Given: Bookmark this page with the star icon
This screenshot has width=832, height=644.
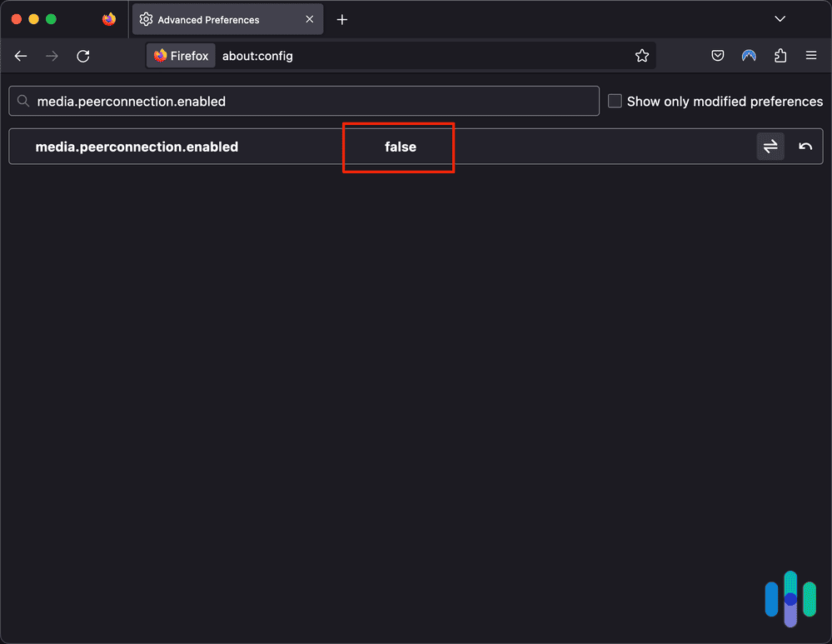Looking at the screenshot, I should coord(642,55).
